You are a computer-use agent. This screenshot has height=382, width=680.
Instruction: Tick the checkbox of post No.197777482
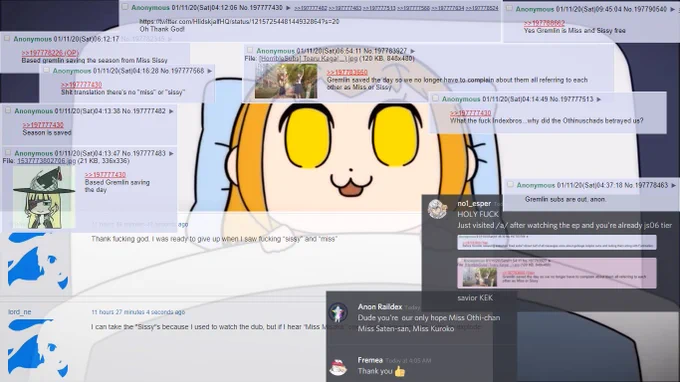[x=8, y=111]
